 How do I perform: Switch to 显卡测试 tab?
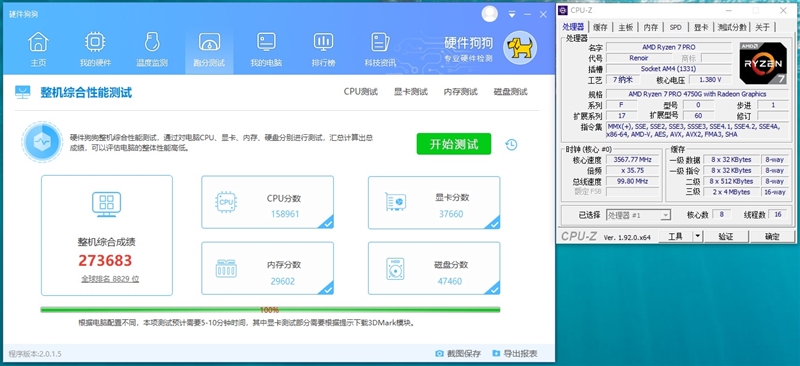410,92
